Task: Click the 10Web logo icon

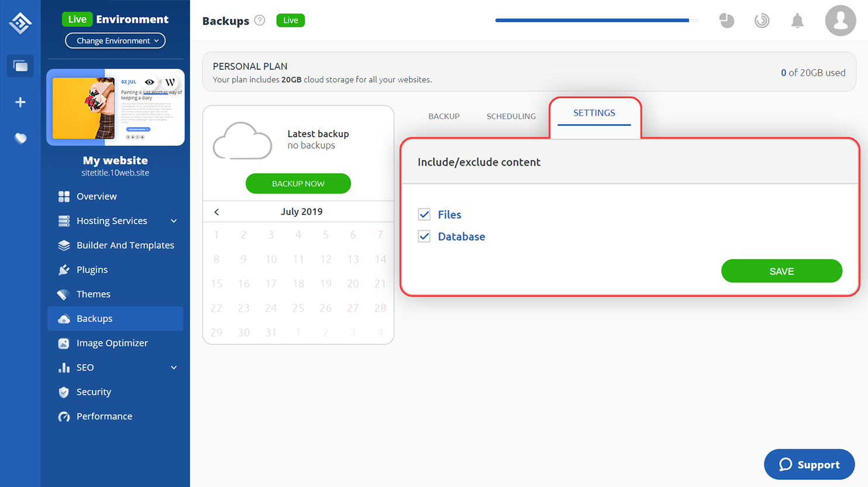Action: tap(20, 23)
